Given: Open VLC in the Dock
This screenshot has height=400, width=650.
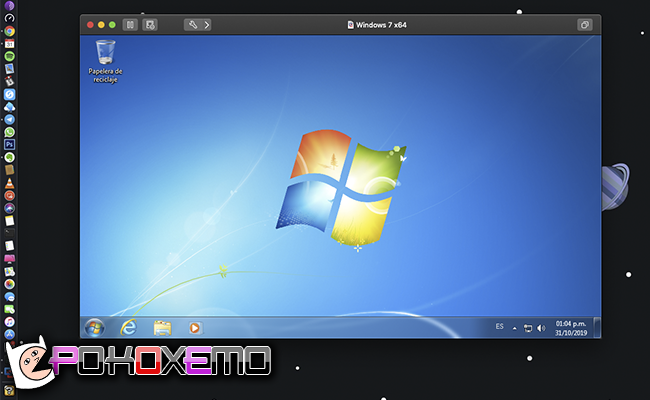Looking at the screenshot, I should tap(10, 183).
